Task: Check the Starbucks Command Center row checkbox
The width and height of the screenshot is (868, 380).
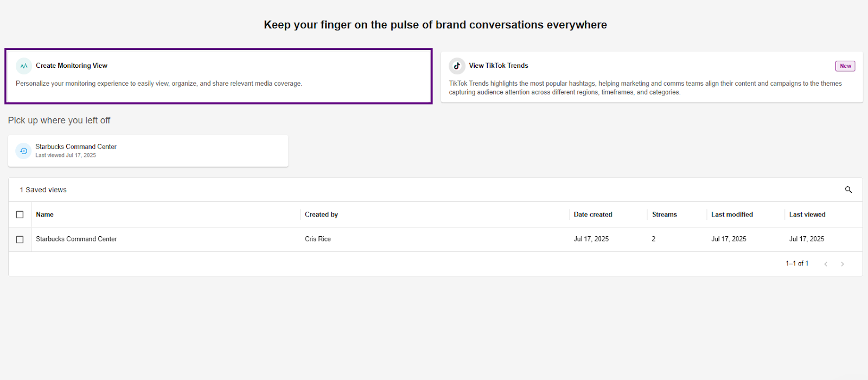Action: (x=20, y=239)
